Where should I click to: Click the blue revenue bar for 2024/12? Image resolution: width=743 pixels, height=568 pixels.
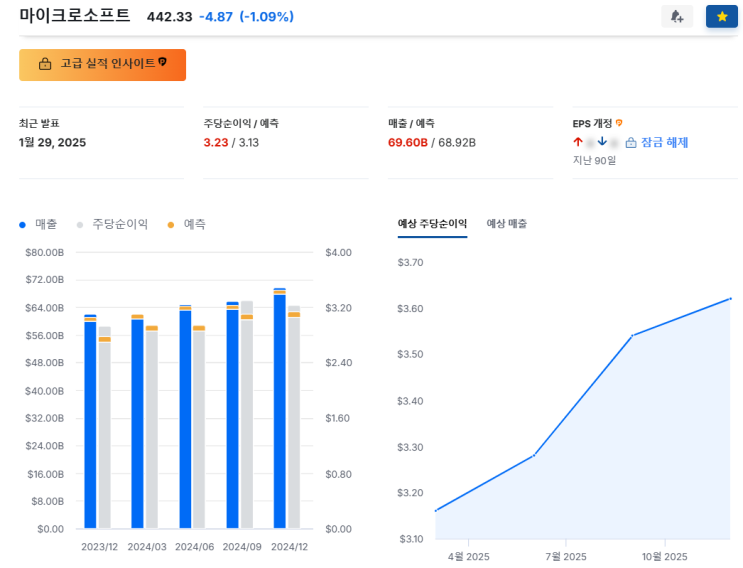(280, 408)
